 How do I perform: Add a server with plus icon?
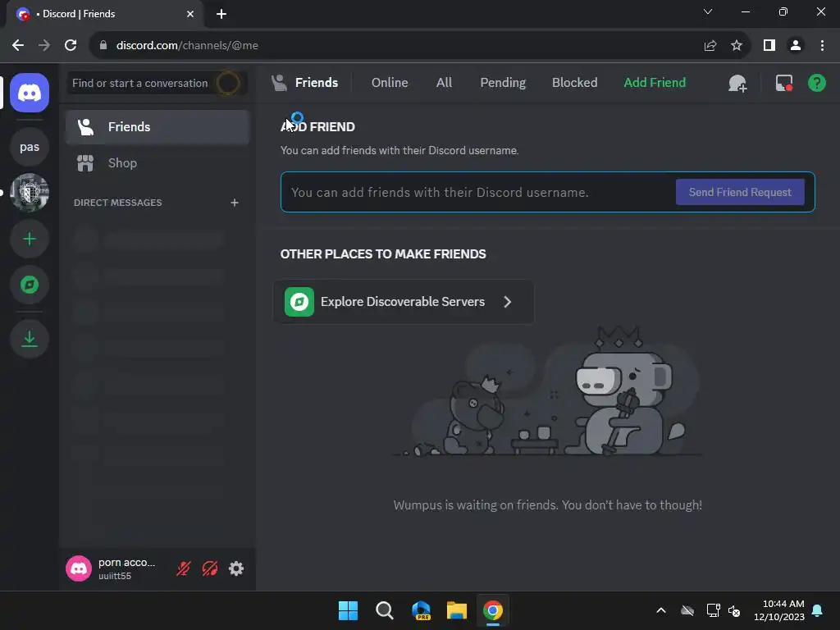pos(30,239)
